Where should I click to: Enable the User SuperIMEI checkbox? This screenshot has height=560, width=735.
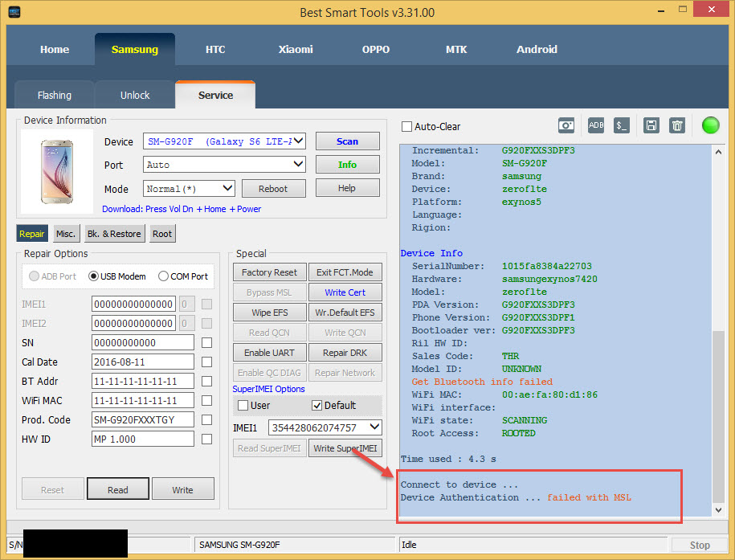(243, 405)
